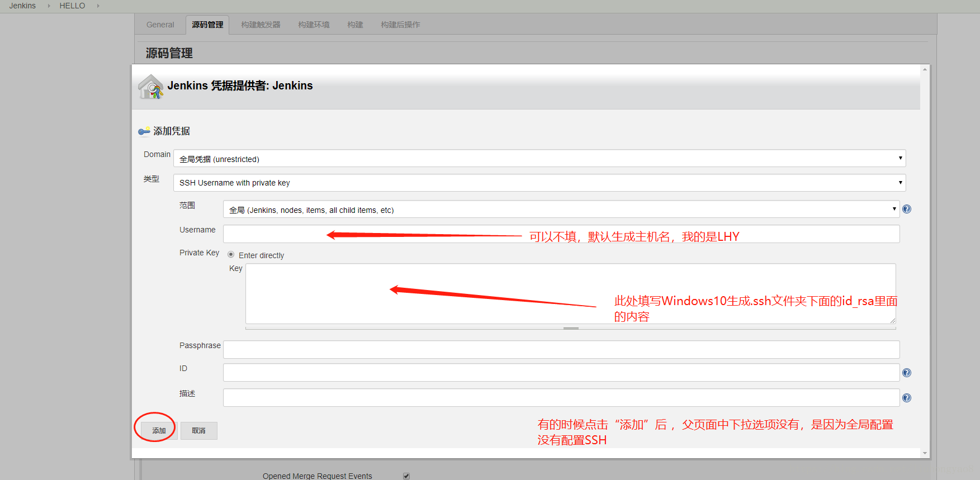The height and width of the screenshot is (480, 980).
Task: Click the Opened Merge Request Events label
Action: (x=317, y=476)
